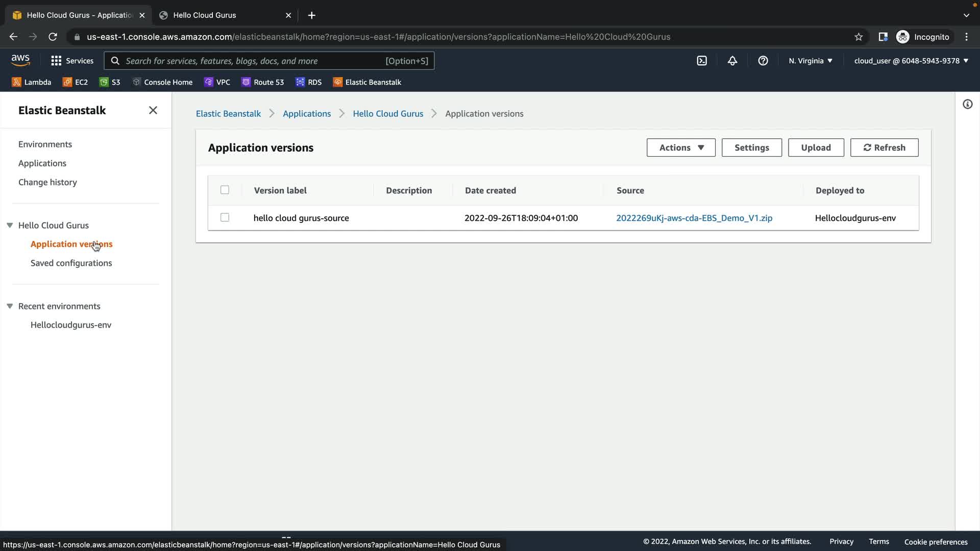The height and width of the screenshot is (551, 980).
Task: Open the EBS_Demo_V1.zip source link
Action: [x=694, y=218]
